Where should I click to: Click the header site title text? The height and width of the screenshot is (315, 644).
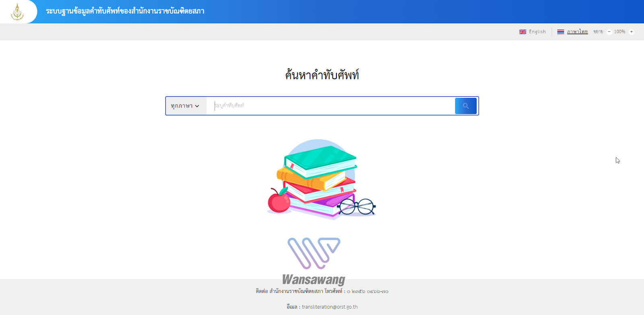125,11
